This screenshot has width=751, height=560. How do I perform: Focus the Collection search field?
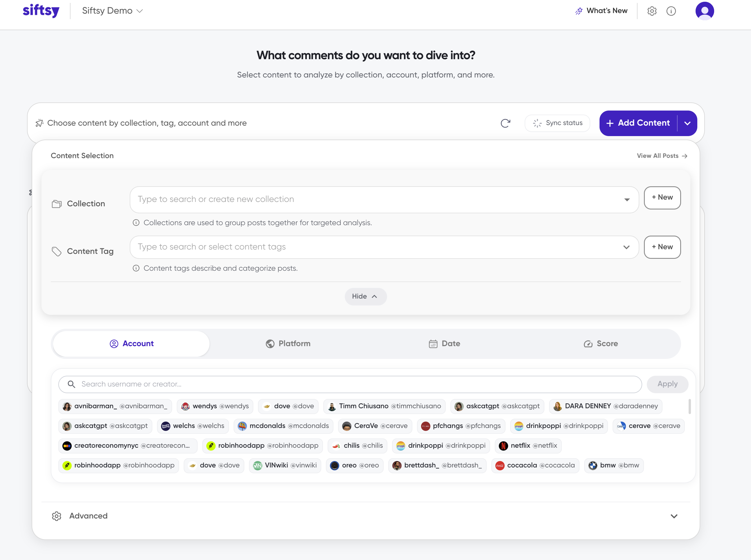click(x=384, y=199)
